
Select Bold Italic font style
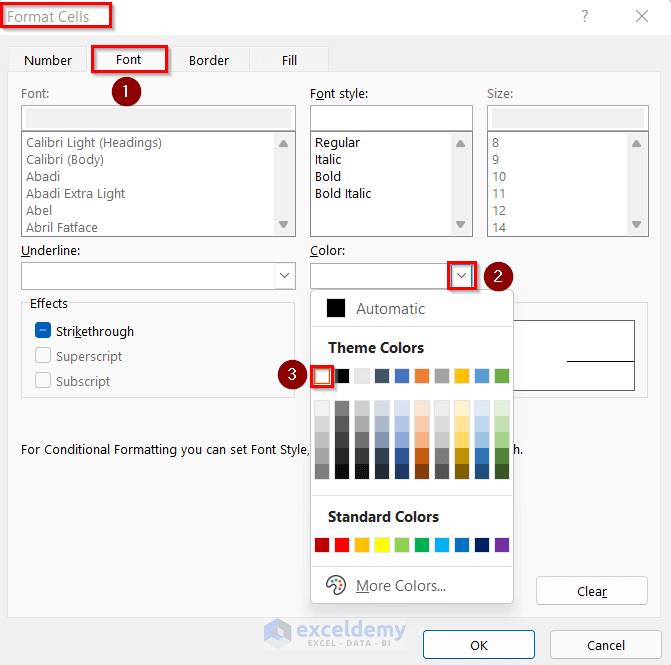[343, 193]
